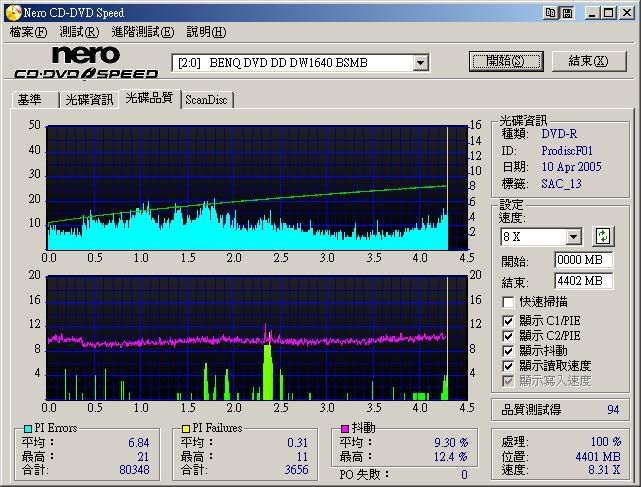Click the cyan PI Errors legend square
The width and height of the screenshot is (641, 487).
pyautogui.click(x=27, y=429)
